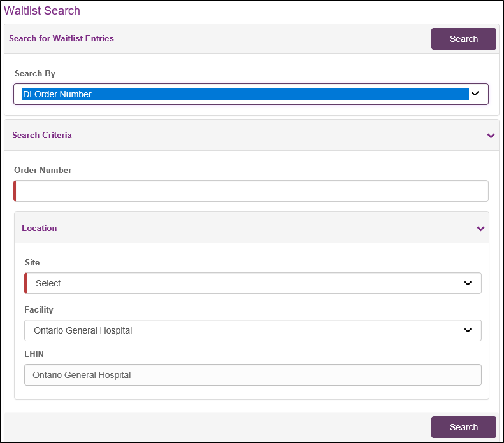Screen dimensions: 504x443
Task: Collapse the Location panel using its chevron
Action: point(480,229)
